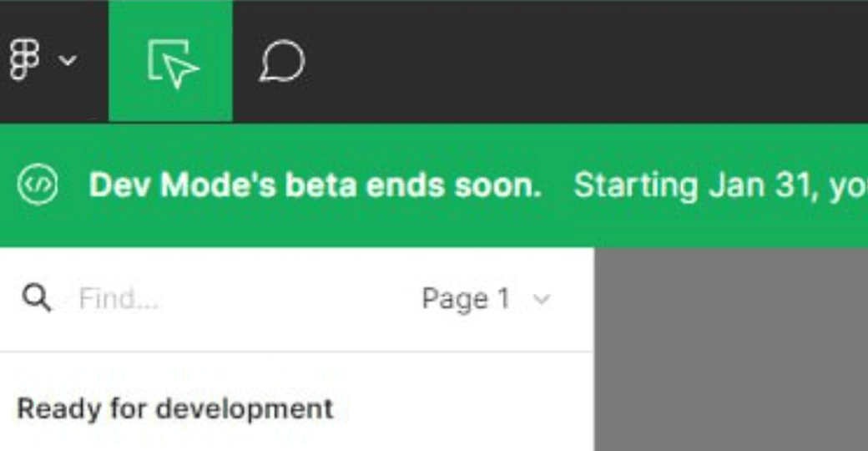Open the Figma logo main menu
Image resolution: width=868 pixels, height=451 pixels.
tap(25, 60)
